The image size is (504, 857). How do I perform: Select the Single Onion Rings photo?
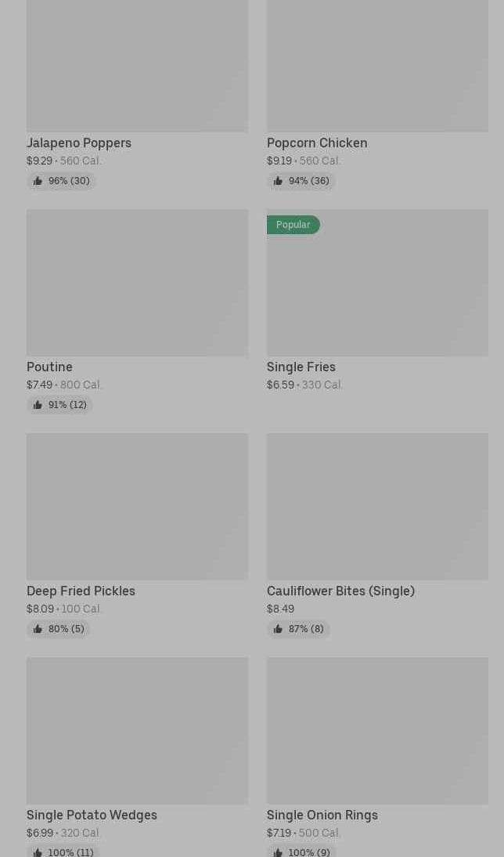377,731
